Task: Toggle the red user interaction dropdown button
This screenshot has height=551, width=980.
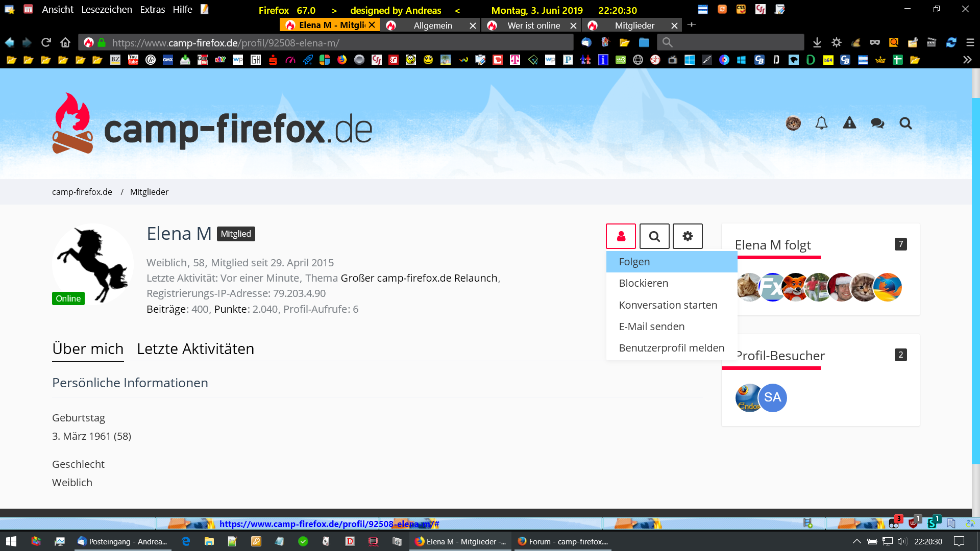Action: click(621, 236)
